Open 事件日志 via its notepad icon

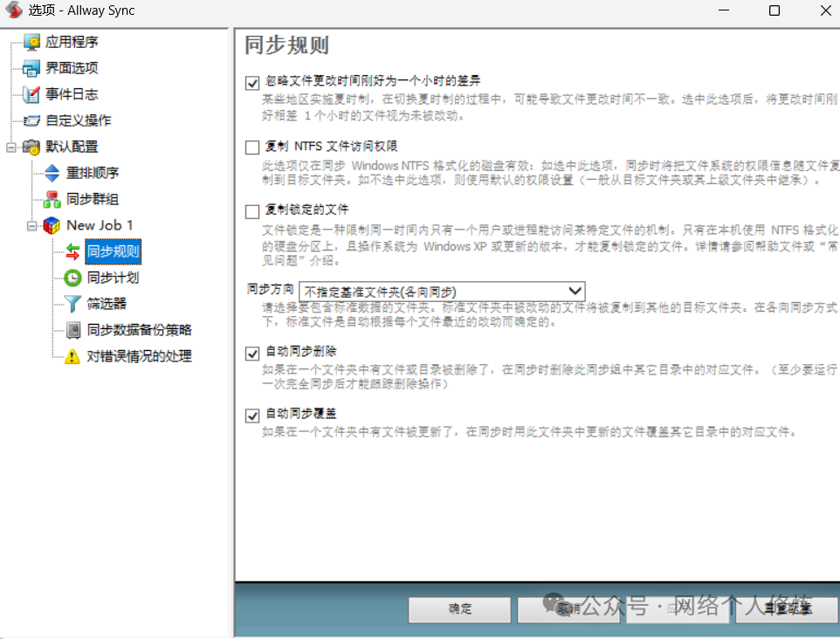pos(31,94)
